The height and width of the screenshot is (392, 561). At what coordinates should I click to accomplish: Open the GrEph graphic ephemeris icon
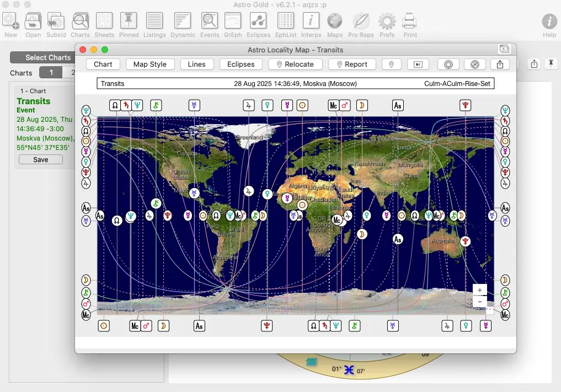pyautogui.click(x=233, y=25)
